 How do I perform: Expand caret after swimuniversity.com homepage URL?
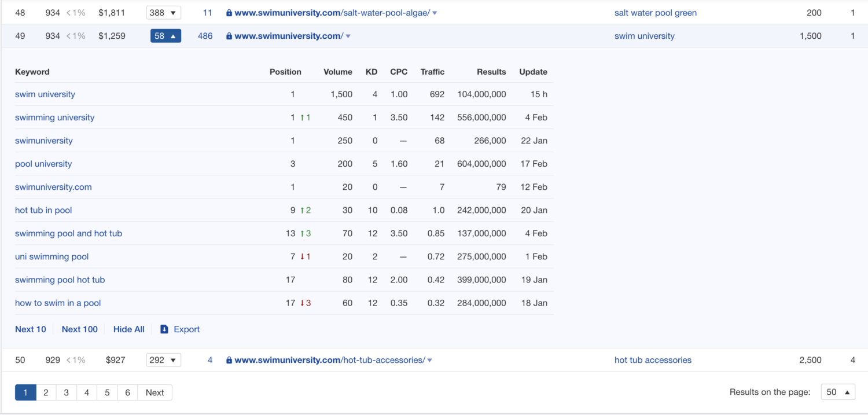pos(348,36)
